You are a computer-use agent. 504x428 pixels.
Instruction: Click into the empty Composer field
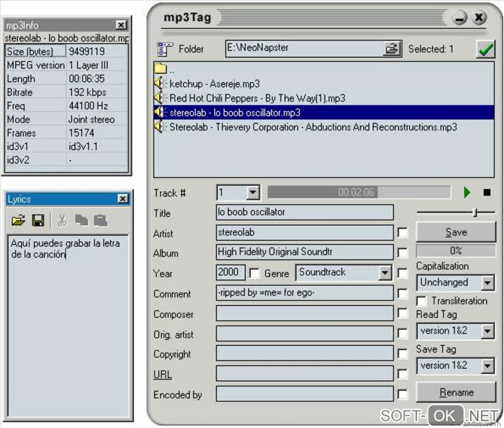point(305,313)
